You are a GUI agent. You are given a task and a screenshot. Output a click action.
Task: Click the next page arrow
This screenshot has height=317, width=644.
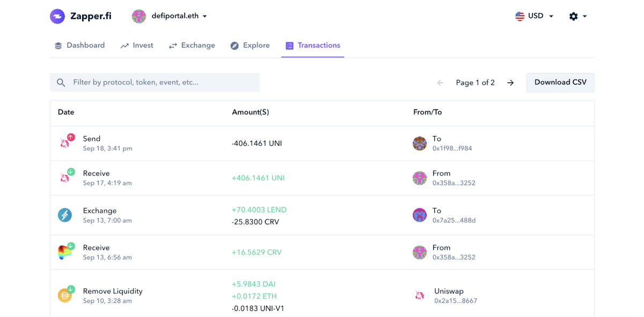pyautogui.click(x=510, y=82)
